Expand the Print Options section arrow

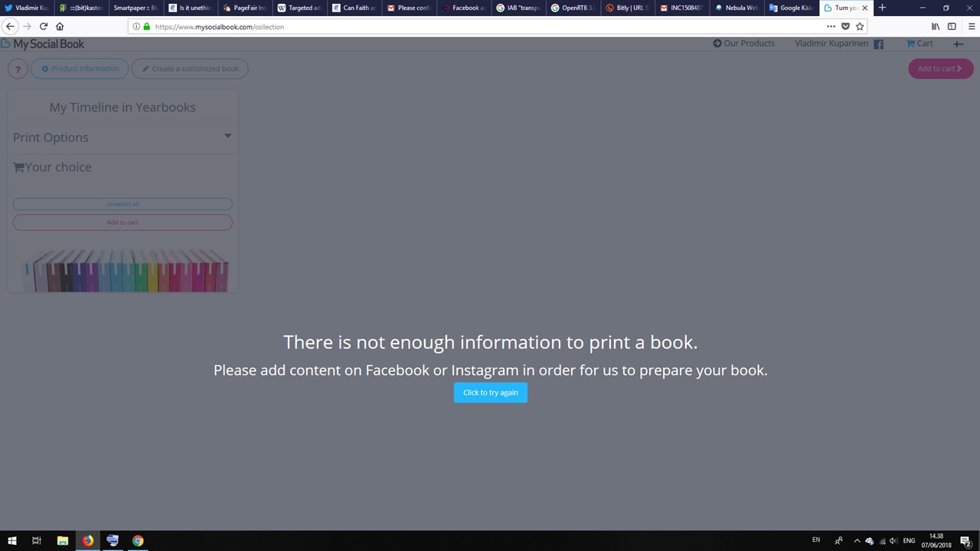[x=227, y=136]
